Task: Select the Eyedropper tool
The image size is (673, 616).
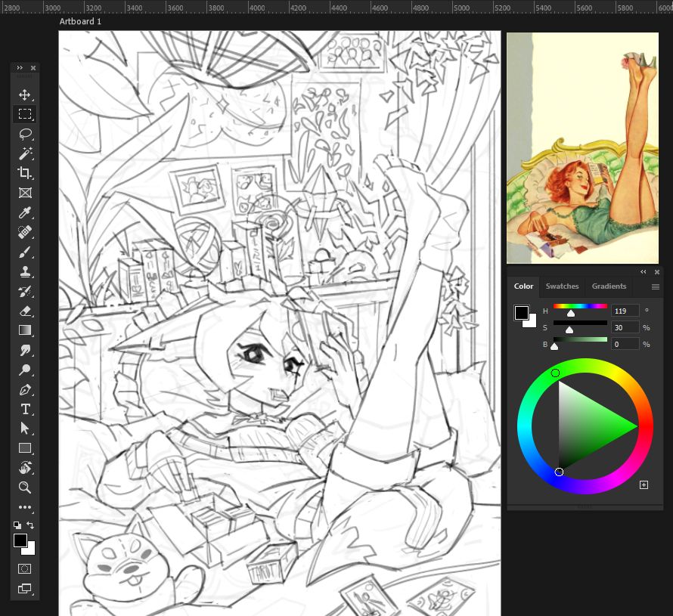Action: click(x=25, y=212)
